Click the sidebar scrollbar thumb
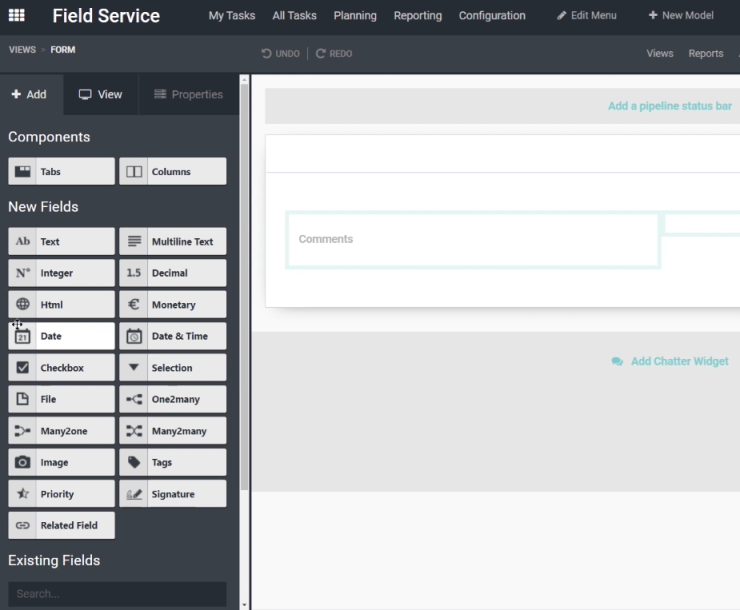The image size is (740, 610). coord(244,288)
